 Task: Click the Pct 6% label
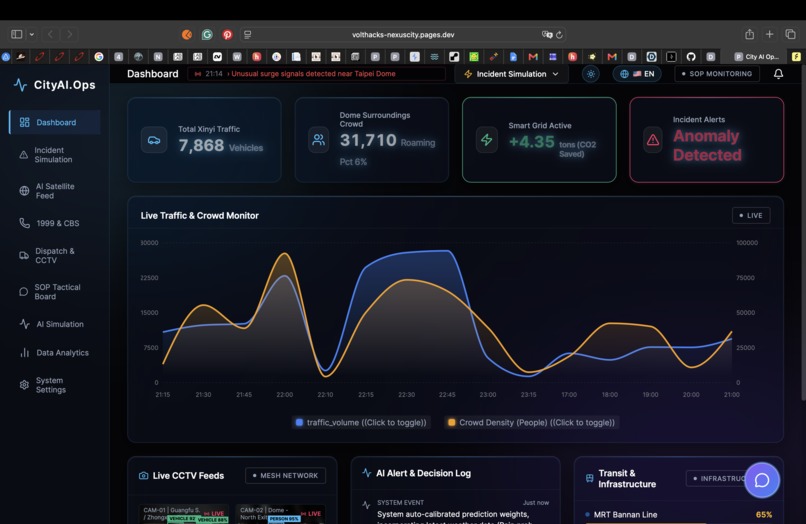click(x=353, y=162)
